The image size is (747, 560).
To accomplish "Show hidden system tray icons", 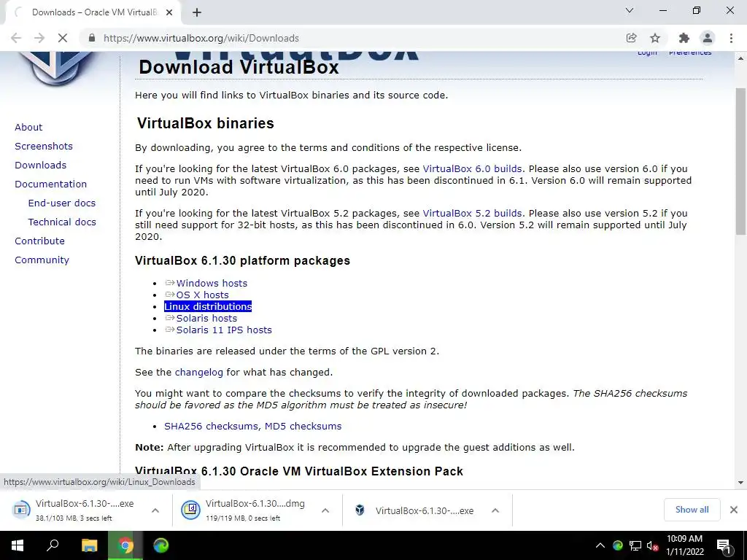I will (600, 545).
